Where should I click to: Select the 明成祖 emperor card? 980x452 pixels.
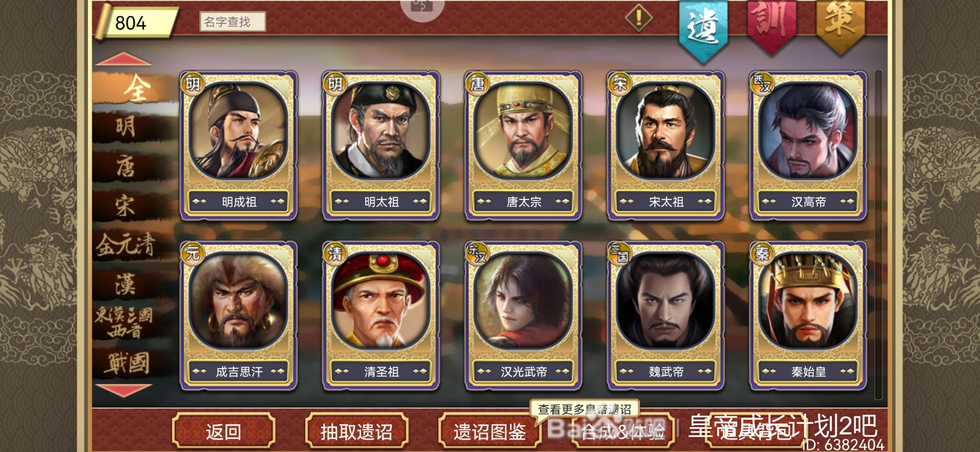(239, 145)
